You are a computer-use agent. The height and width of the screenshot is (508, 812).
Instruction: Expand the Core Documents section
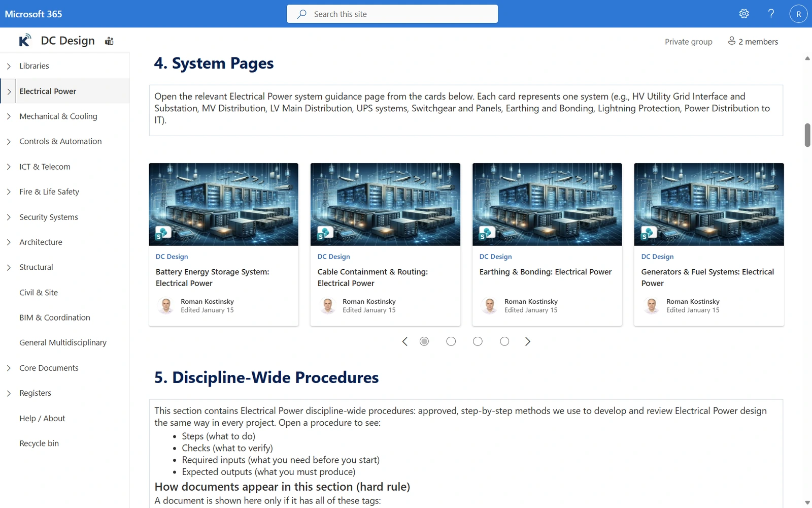click(8, 367)
